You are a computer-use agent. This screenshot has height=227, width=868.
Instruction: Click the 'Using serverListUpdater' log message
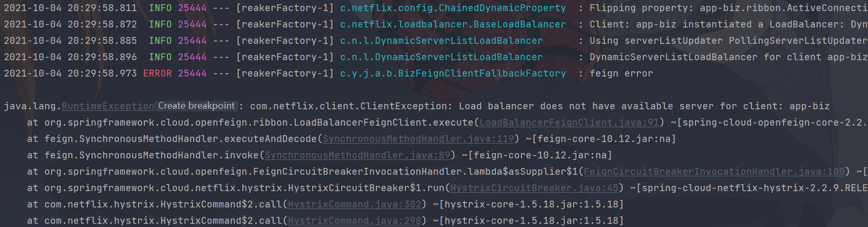655,41
